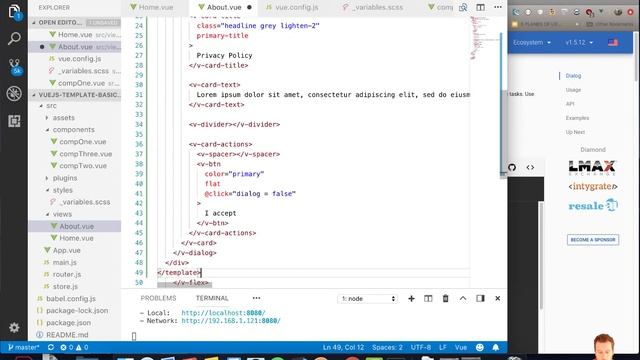Viewport: 640px width, 360px height.
Task: Click the Usage link in browser contents
Action: (x=573, y=90)
